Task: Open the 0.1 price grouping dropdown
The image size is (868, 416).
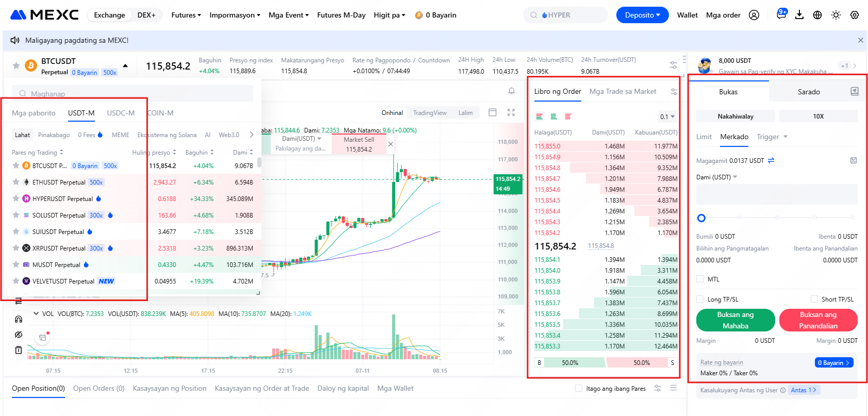Action: pos(667,117)
